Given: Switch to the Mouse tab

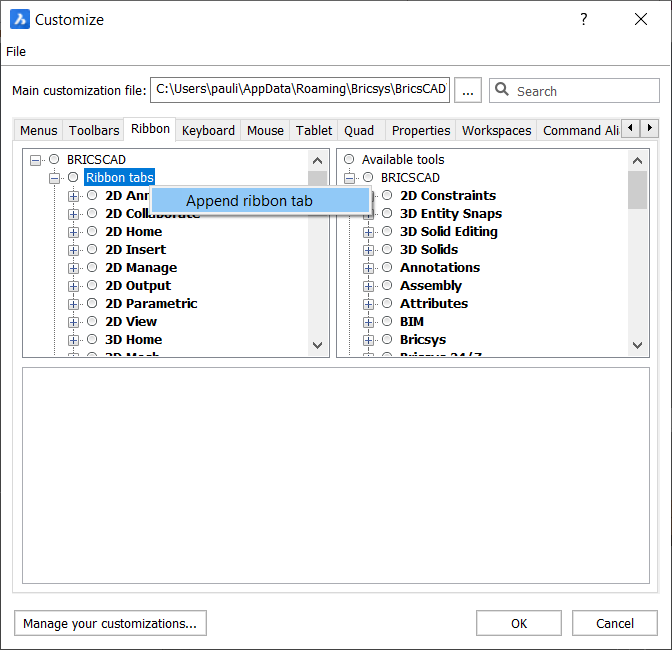Looking at the screenshot, I should 265,130.
